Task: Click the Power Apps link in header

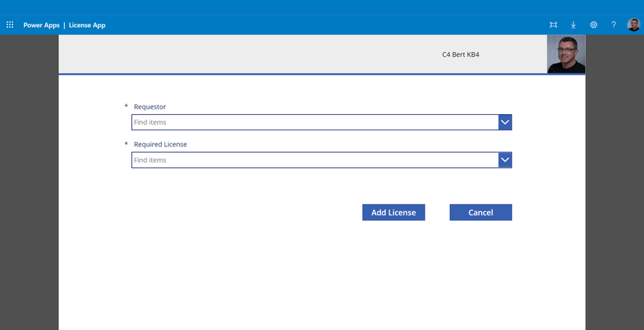Action: tap(42, 25)
